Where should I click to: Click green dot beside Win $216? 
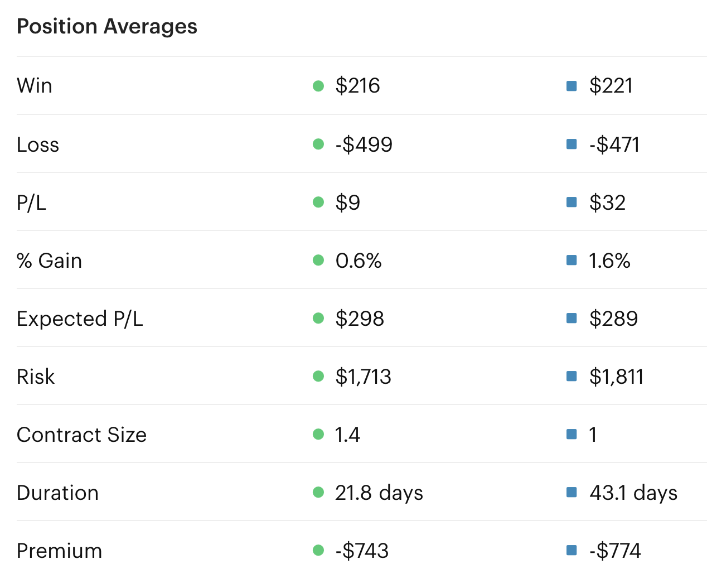pos(318,86)
